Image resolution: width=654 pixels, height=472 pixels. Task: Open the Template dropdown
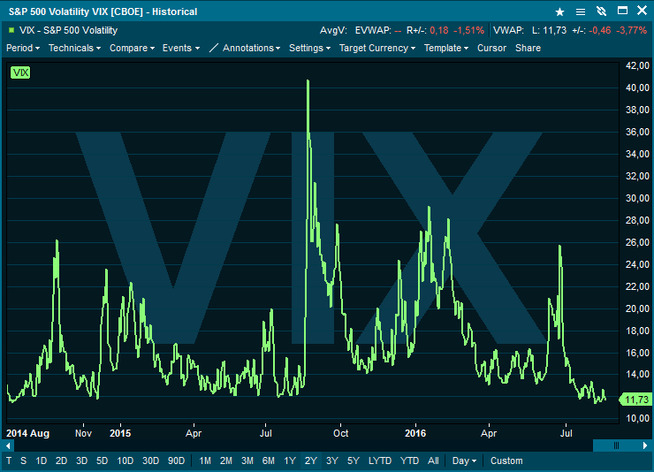coord(446,48)
